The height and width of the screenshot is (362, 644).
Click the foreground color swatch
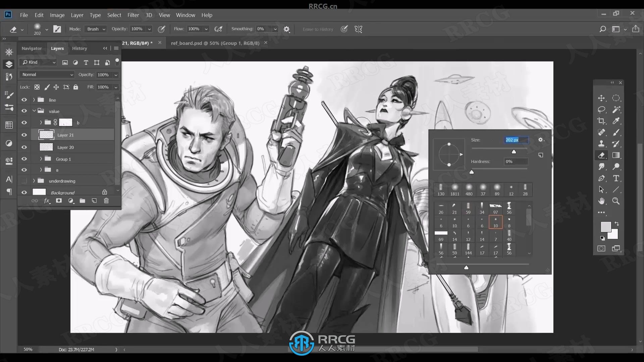605,227
